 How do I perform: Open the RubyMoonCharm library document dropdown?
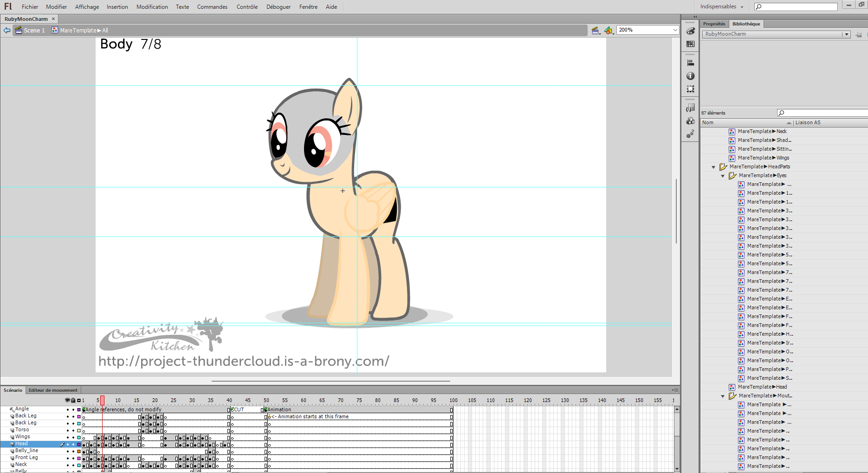[x=846, y=34]
